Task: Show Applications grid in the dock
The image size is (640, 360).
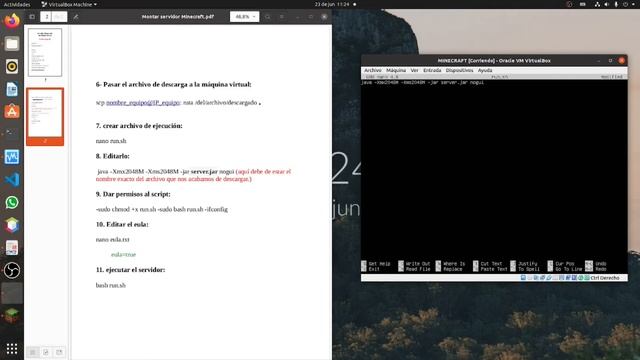Action: pos(12,348)
